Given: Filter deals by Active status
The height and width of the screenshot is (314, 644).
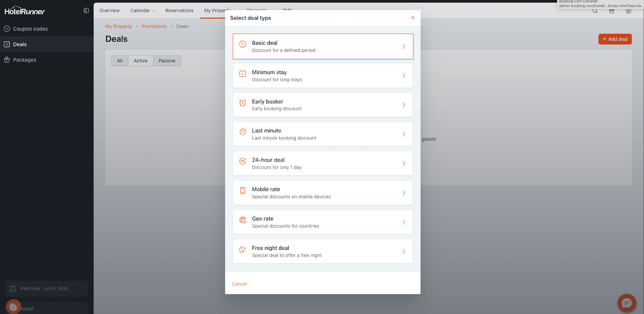Looking at the screenshot, I should pos(140,61).
